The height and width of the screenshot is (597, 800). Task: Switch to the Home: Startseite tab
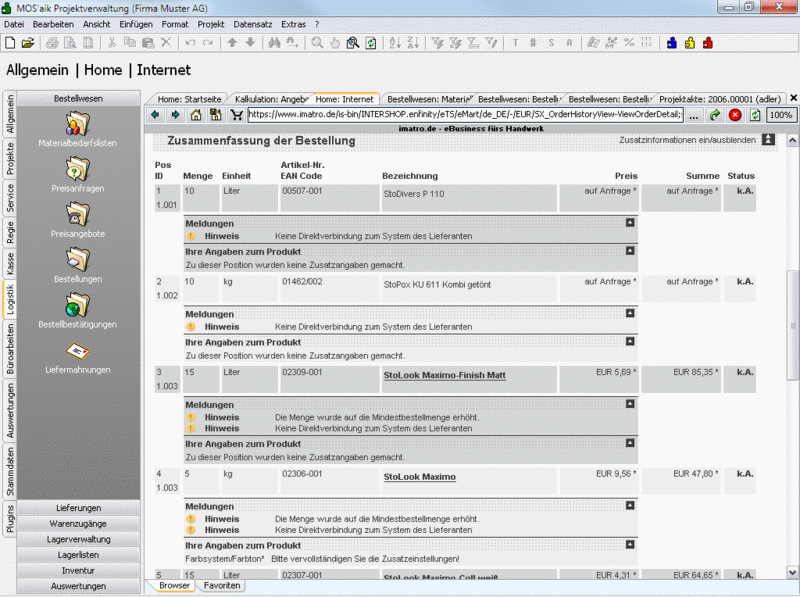click(x=189, y=99)
